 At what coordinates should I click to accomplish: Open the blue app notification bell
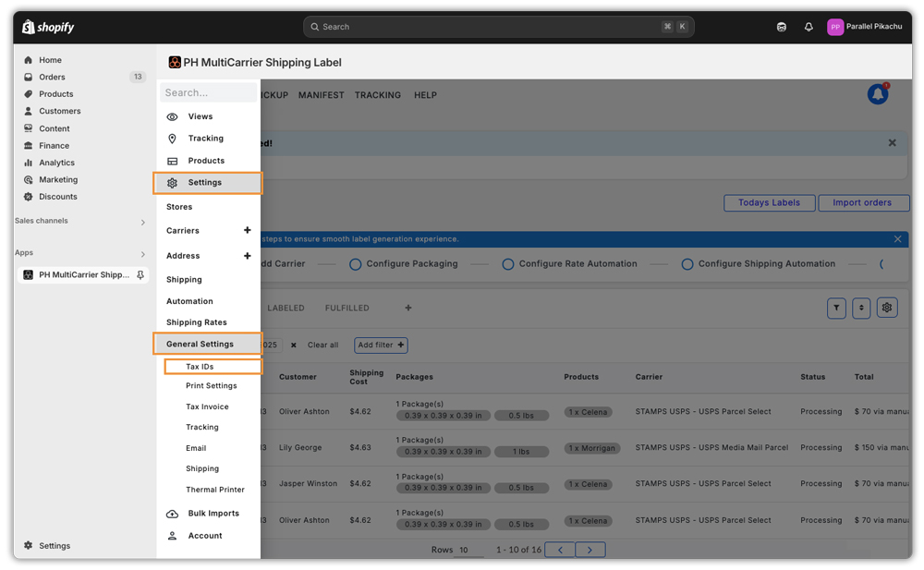(x=878, y=93)
